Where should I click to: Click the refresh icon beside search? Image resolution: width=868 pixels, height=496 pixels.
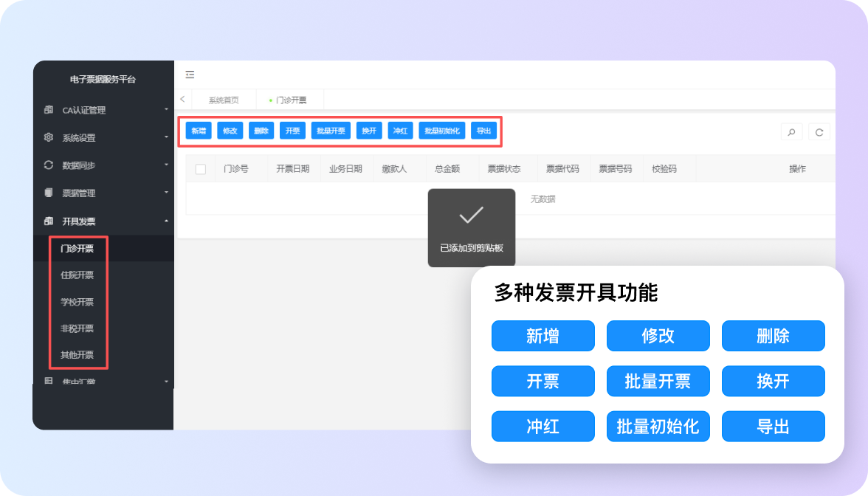[x=819, y=132]
